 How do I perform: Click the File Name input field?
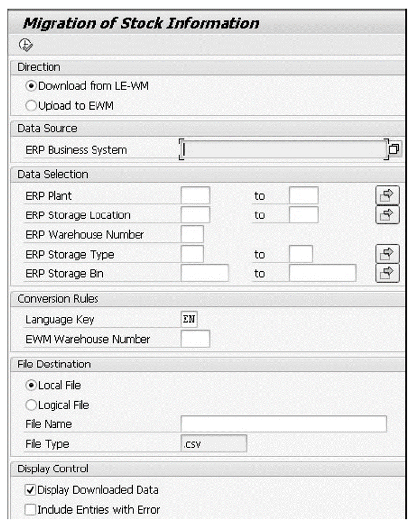(x=283, y=424)
